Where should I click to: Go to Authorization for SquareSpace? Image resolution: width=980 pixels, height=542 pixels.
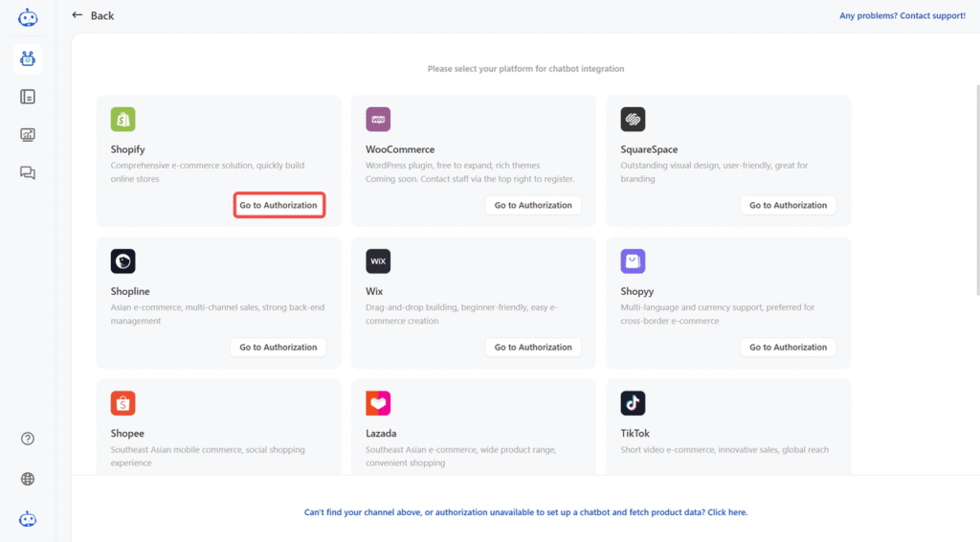(x=789, y=205)
